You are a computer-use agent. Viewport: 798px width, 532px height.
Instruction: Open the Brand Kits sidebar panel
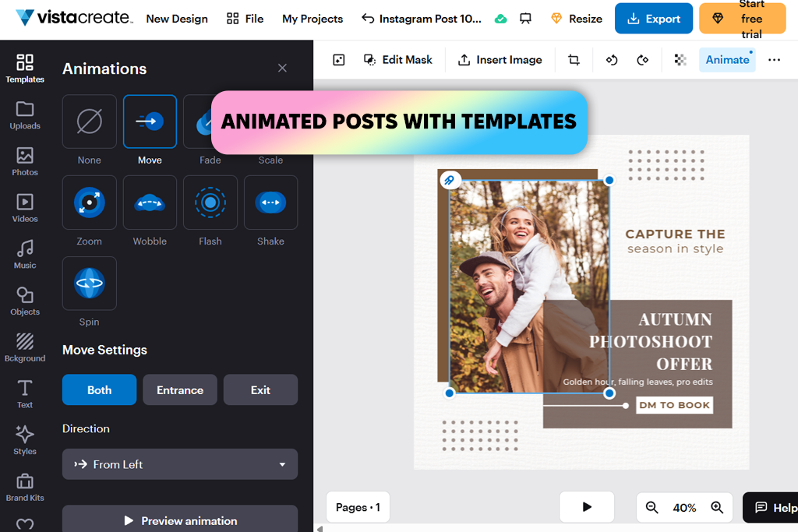coord(24,487)
